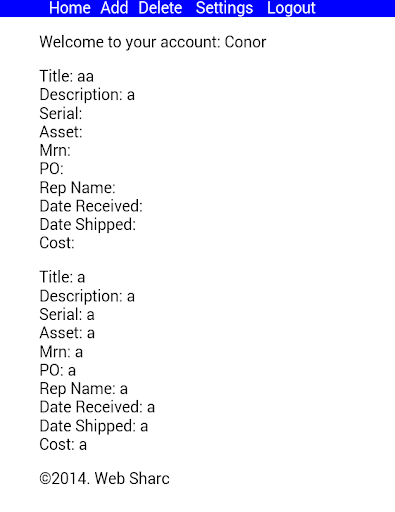Click first record's empty Date Received line

coord(91,206)
